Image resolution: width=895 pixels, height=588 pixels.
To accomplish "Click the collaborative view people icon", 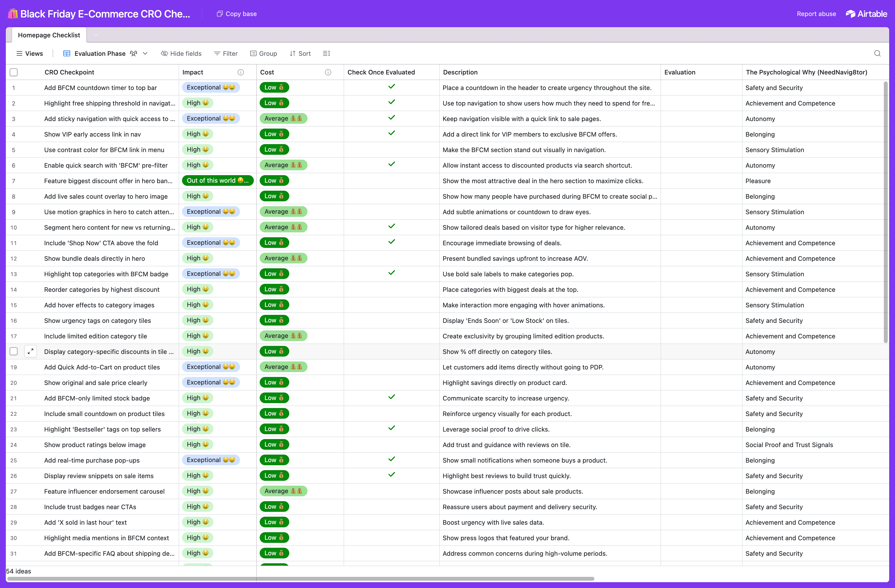I will coord(133,53).
